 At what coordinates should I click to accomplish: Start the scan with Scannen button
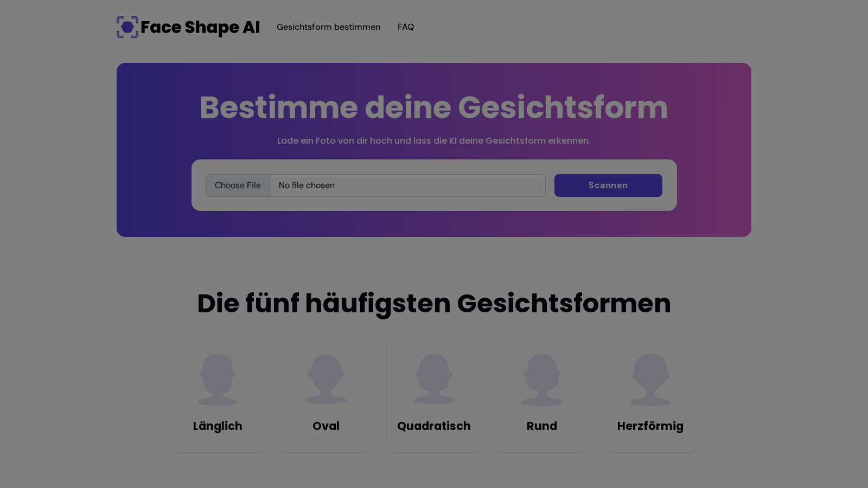coord(608,185)
